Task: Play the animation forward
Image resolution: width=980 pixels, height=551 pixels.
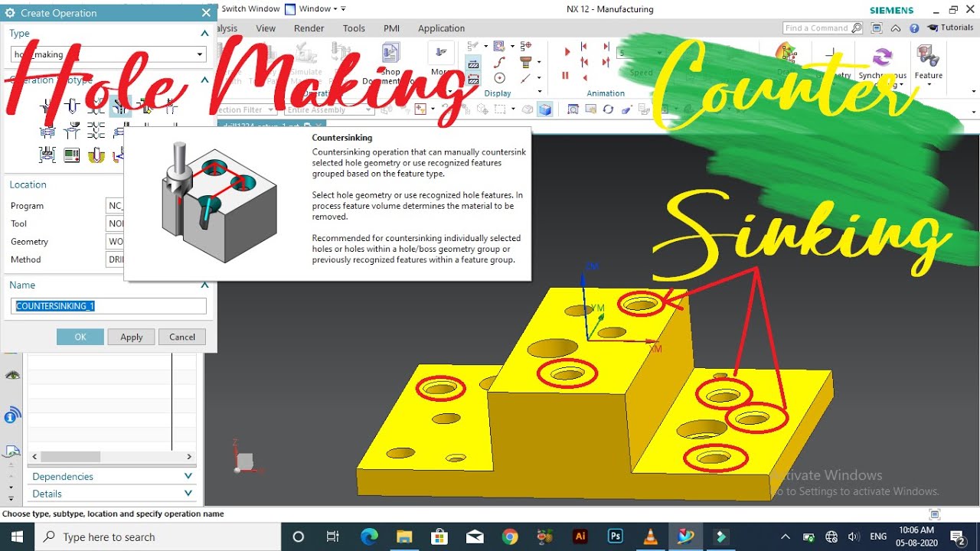Action: [567, 51]
